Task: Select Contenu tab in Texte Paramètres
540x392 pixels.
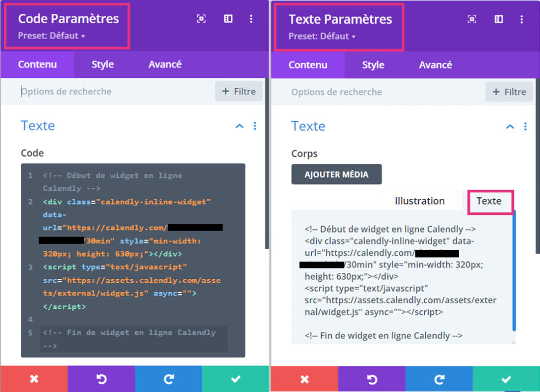Action: click(x=308, y=65)
